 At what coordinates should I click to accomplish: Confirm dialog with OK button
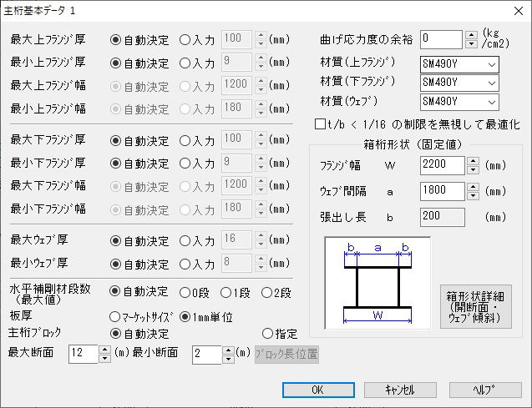coord(318,390)
